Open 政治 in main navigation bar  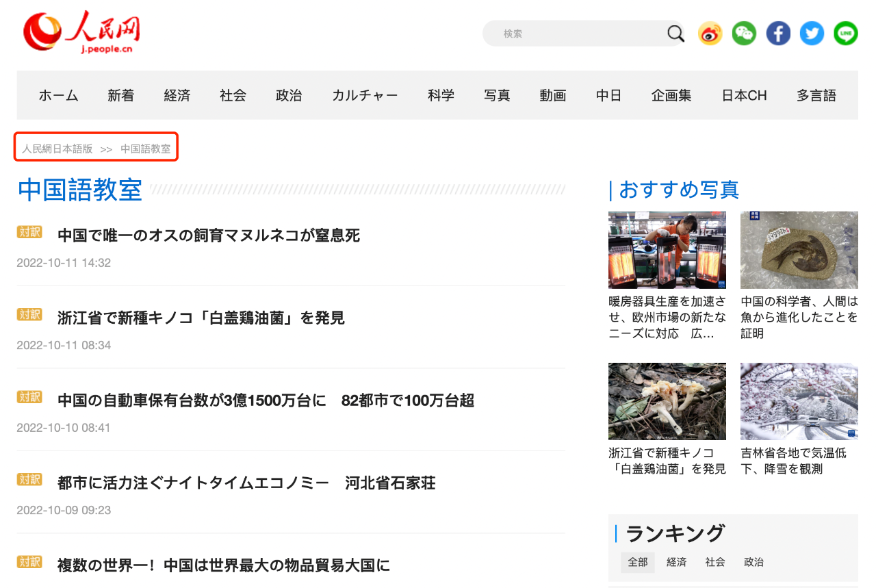point(289,96)
